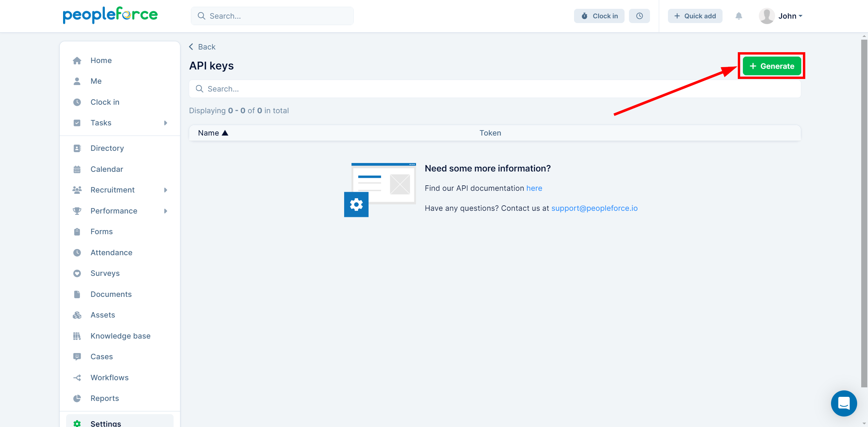Open the John user dropdown caret
This screenshot has height=427, width=868.
tap(801, 16)
